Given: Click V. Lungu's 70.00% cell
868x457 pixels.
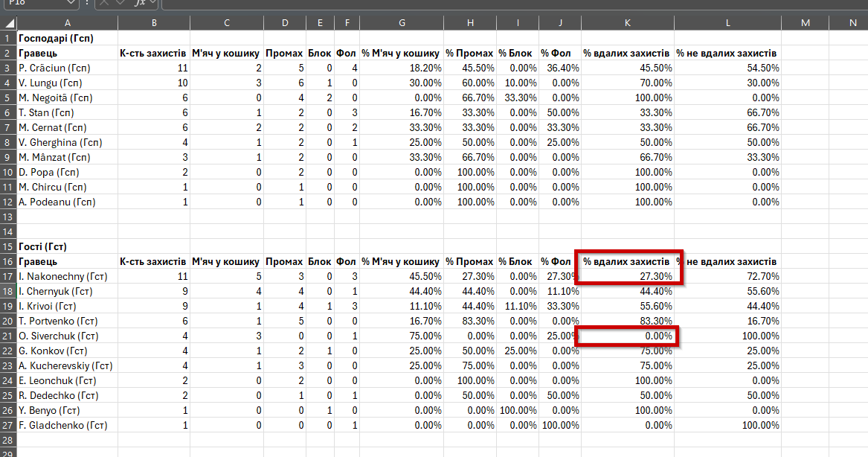Looking at the screenshot, I should click(627, 83).
